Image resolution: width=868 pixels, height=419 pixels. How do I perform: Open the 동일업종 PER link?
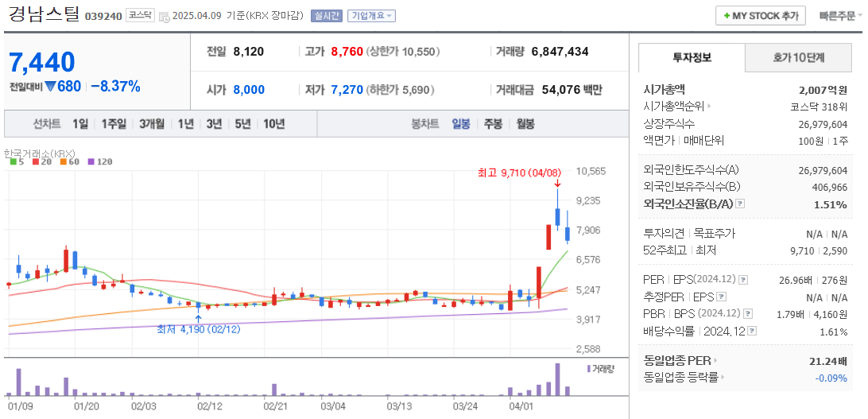point(681,361)
